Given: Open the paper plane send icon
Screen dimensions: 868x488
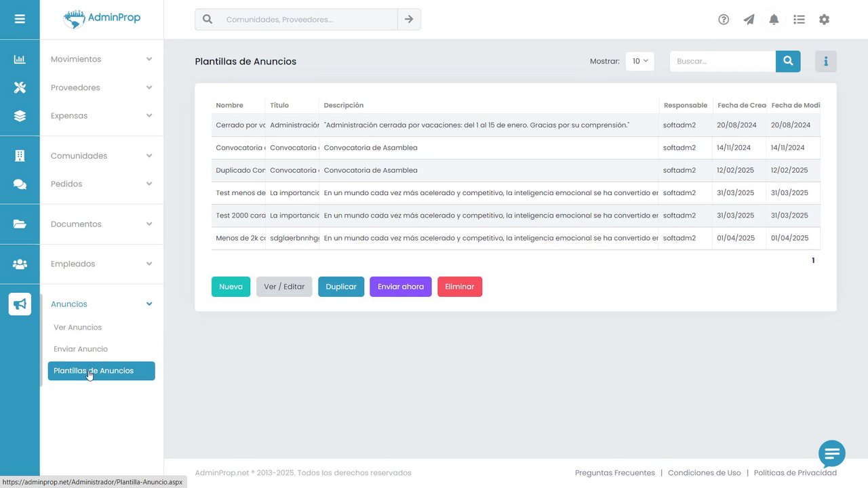Looking at the screenshot, I should (749, 20).
